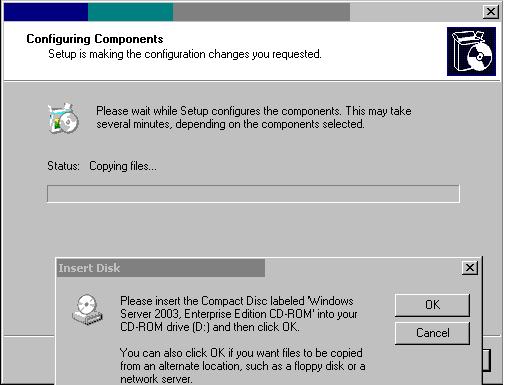Click the 'Please wait while Setup configures' message
The height and width of the screenshot is (385, 512).
pos(254,117)
